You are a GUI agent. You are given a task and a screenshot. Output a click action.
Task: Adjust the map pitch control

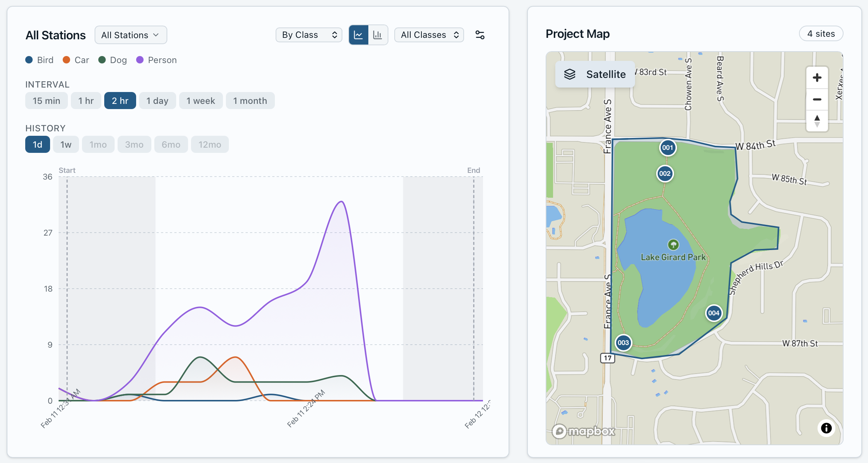click(x=817, y=121)
